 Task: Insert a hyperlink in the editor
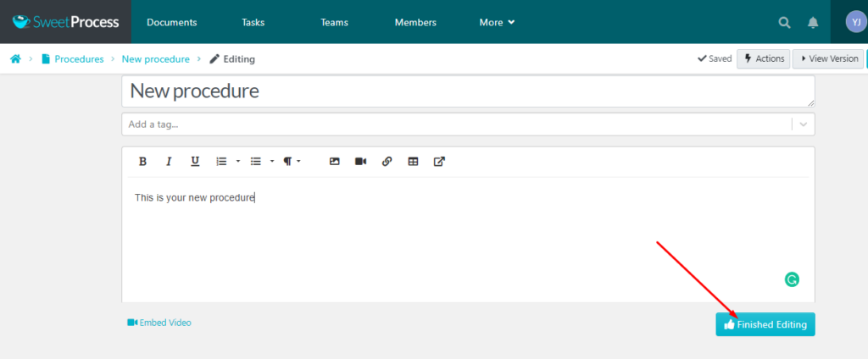coord(387,162)
